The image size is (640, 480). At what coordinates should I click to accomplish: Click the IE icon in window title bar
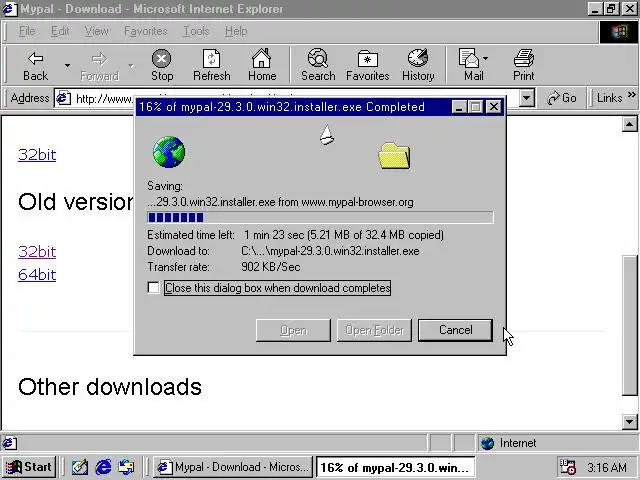coord(10,9)
